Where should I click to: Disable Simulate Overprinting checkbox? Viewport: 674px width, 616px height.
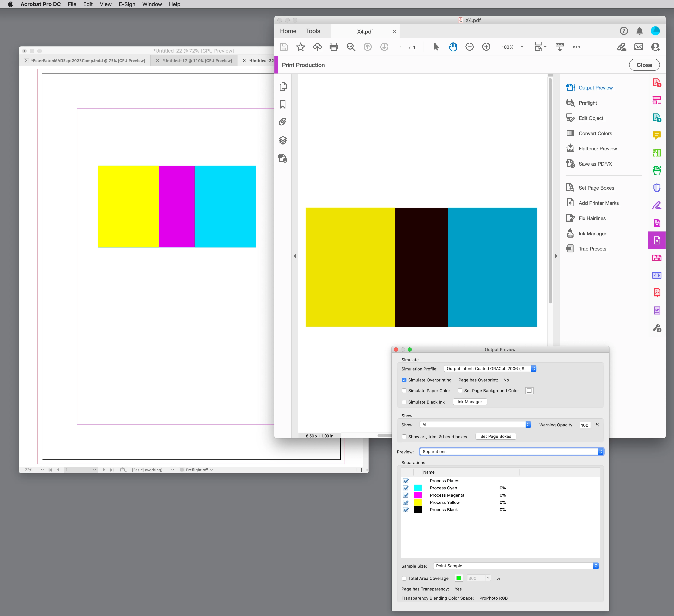(404, 380)
